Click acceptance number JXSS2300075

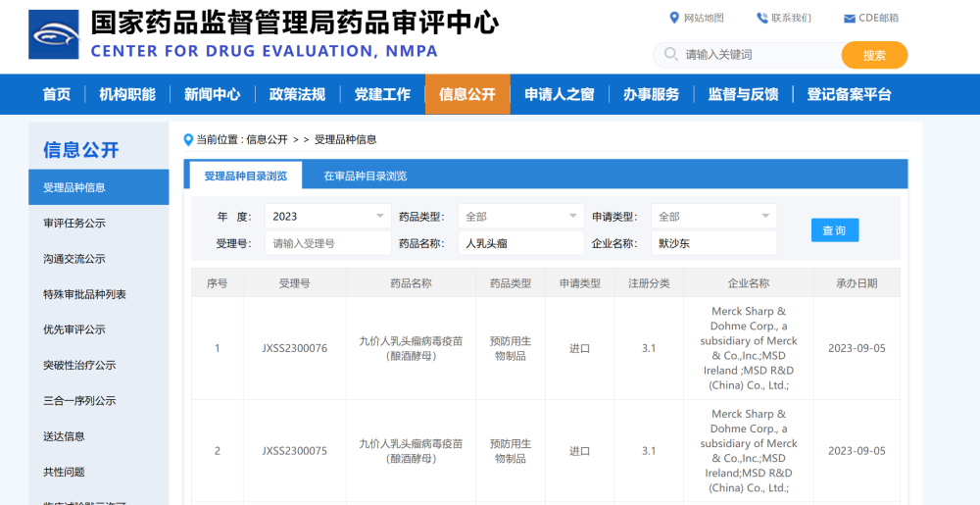click(x=294, y=451)
